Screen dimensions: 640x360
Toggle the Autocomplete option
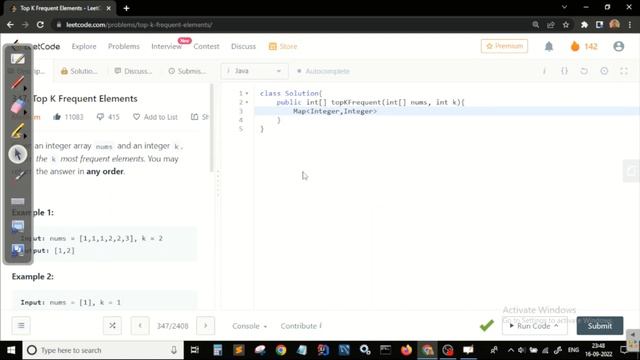323,71
